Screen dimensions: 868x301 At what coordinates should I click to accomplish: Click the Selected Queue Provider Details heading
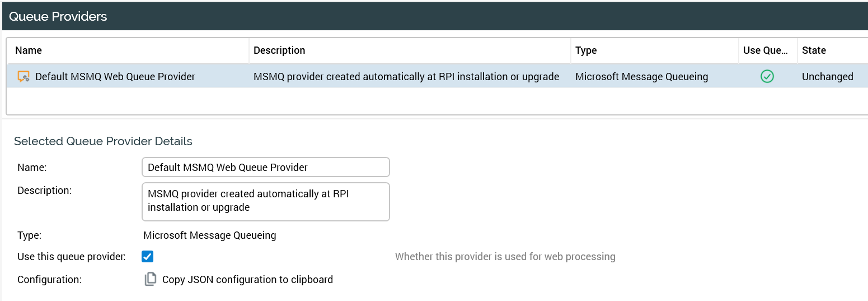tap(103, 141)
